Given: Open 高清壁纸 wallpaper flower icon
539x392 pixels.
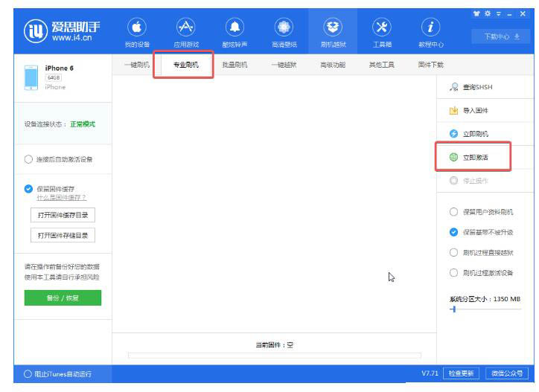Looking at the screenshot, I should (x=284, y=27).
